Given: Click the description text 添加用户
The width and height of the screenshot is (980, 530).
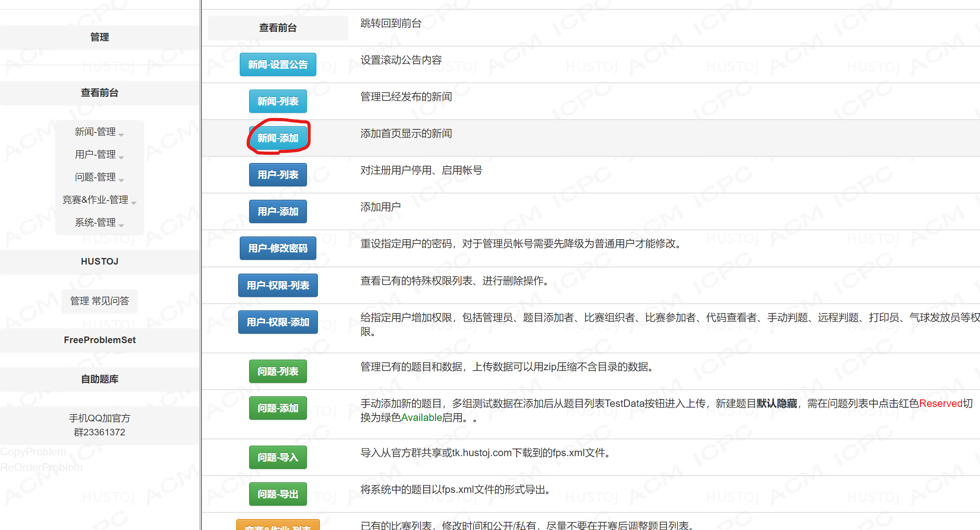Looking at the screenshot, I should coord(381,207).
